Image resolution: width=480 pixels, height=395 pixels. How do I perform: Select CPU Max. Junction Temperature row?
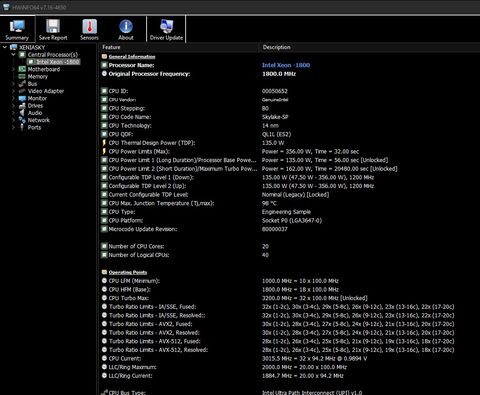tap(289, 203)
